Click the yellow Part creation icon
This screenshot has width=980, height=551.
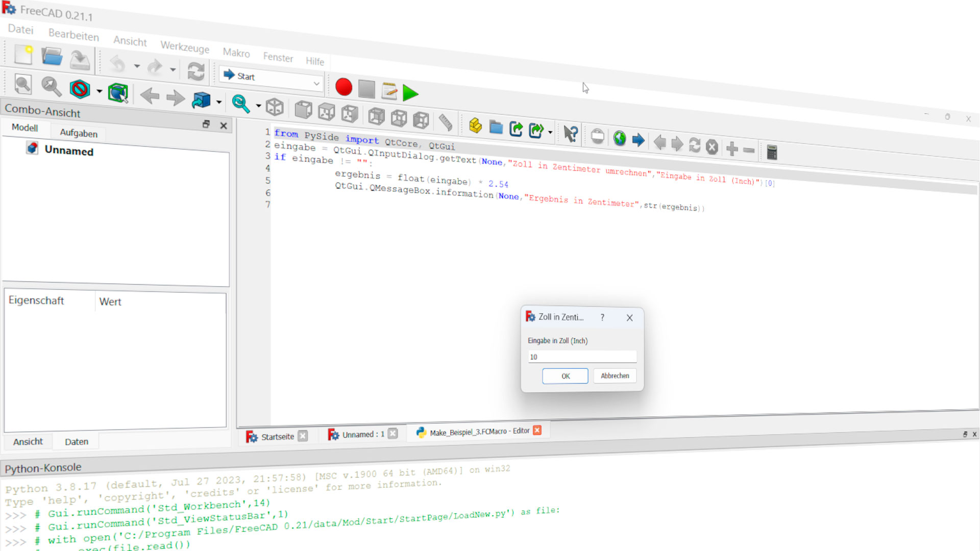475,126
